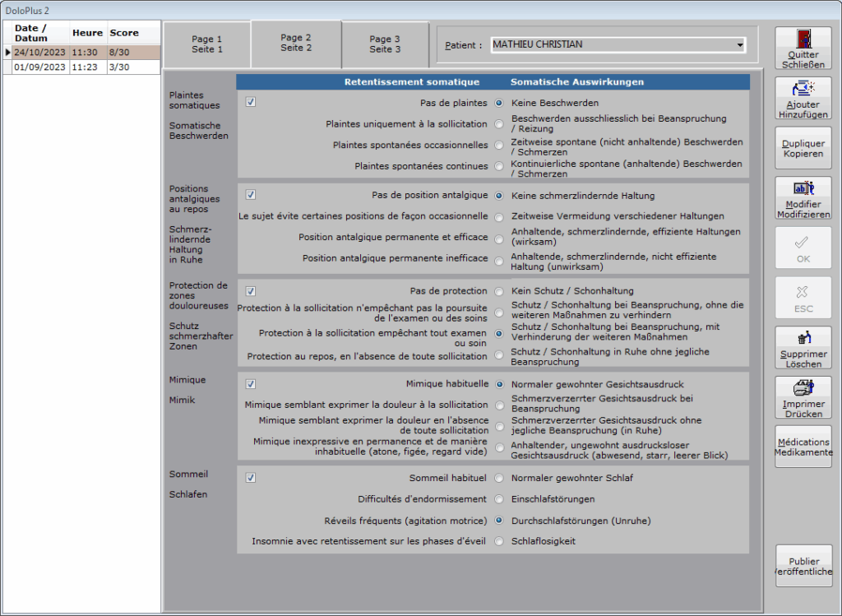The height and width of the screenshot is (616, 842).
Task: Click the Quitter / Schließen door icon
Action: [803, 39]
